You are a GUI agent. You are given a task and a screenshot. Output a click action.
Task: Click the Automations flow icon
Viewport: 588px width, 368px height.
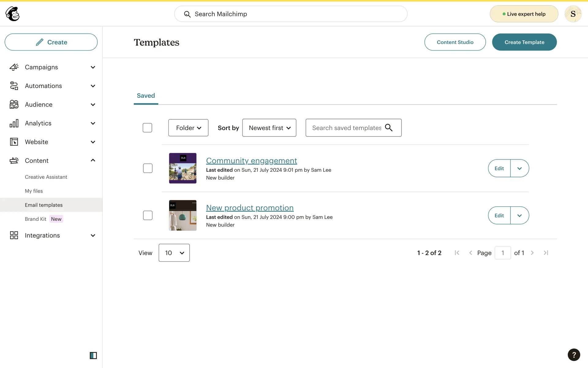tap(14, 86)
